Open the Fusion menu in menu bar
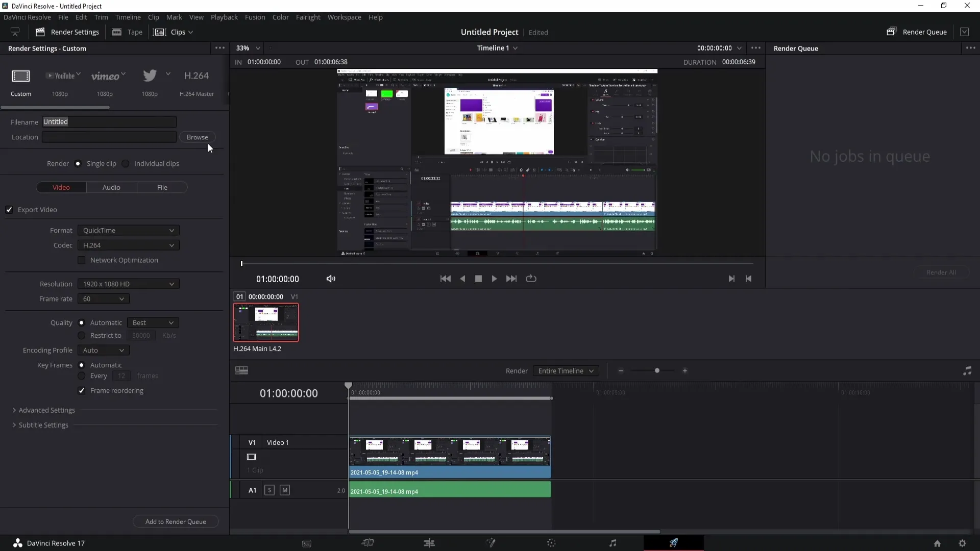Screen dimensions: 980x551 click(254, 17)
